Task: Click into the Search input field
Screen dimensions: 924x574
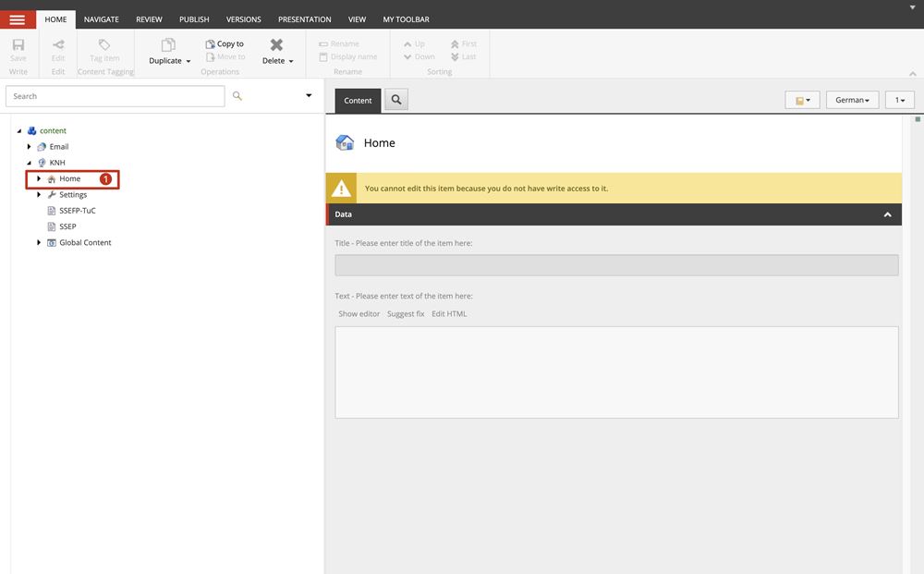Action: [115, 96]
